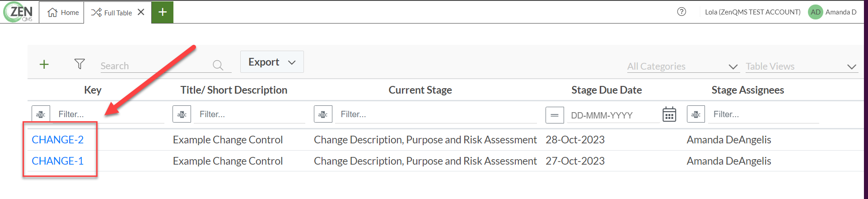Screen dimensions: 868x199
Task: Open the All Categories dropdown
Action: pyautogui.click(x=682, y=66)
